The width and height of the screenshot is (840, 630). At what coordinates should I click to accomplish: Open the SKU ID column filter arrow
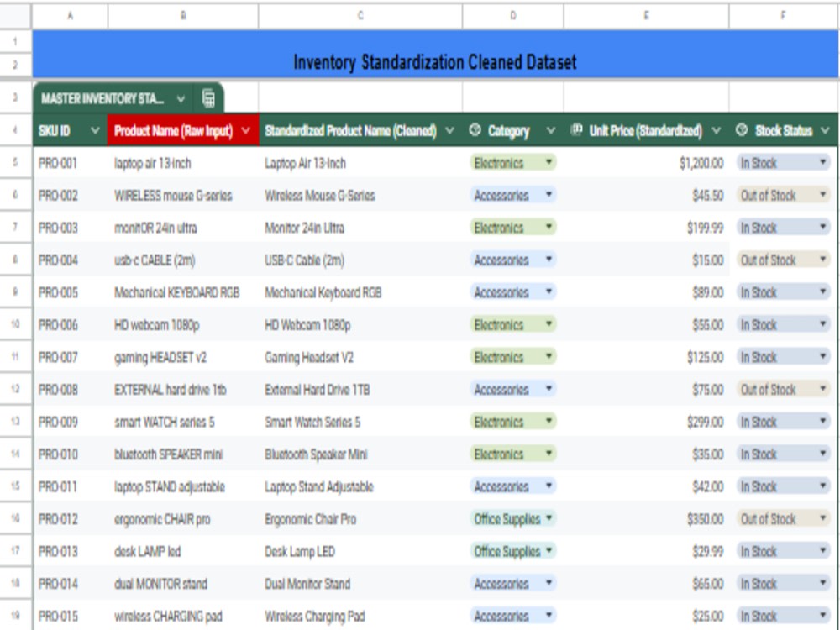click(95, 131)
